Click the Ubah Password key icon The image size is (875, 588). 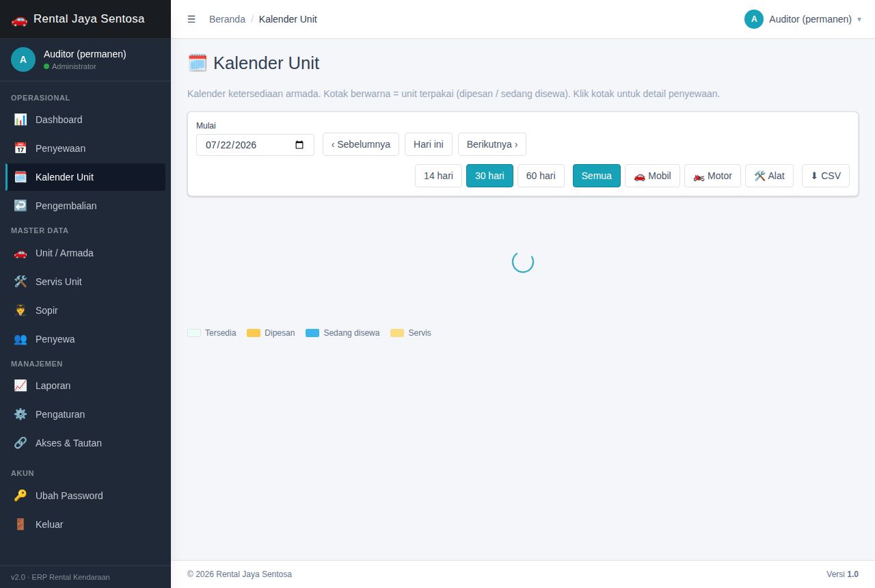click(x=21, y=496)
